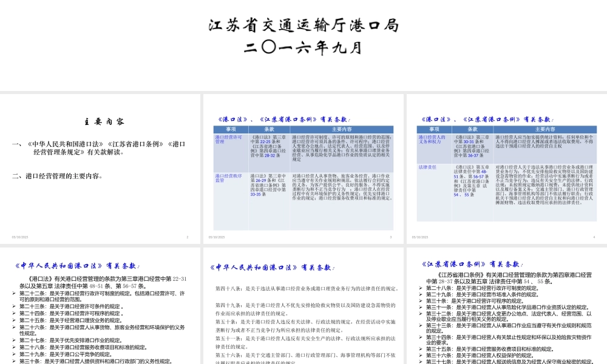607x364 pixels.
Task: Click the item 二、港口经营管理的主要内容
Action: (58, 176)
